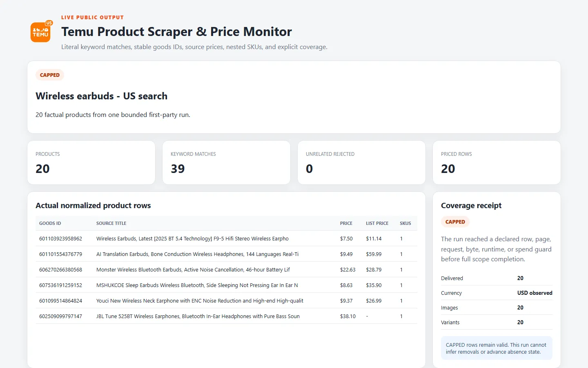Select goods ID 601103923958962

click(60, 238)
